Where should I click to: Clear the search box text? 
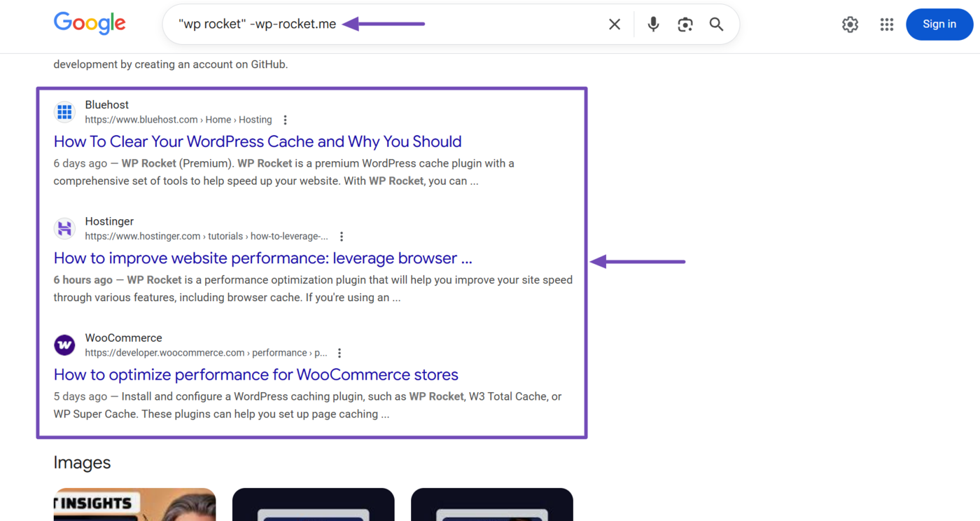pyautogui.click(x=614, y=25)
